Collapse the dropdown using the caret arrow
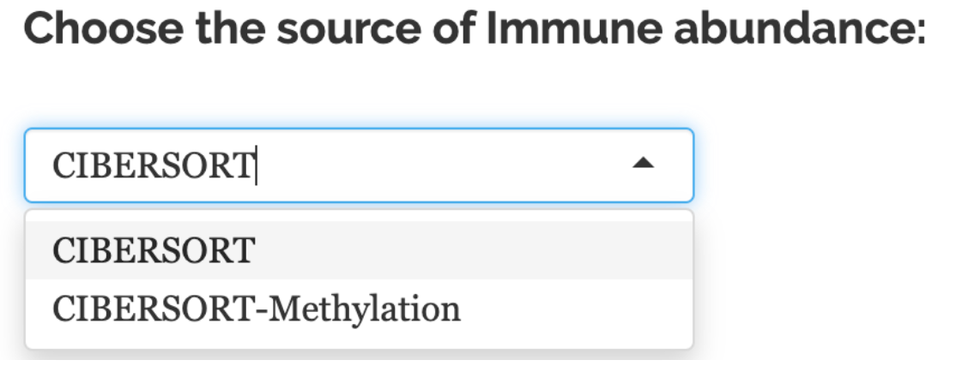The image size is (980, 372). [x=644, y=164]
